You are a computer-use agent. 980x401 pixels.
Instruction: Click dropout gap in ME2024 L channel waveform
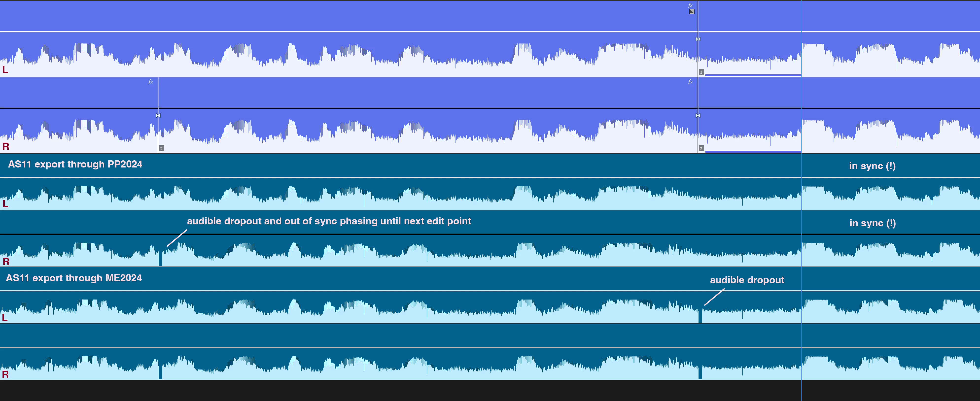tap(700, 316)
